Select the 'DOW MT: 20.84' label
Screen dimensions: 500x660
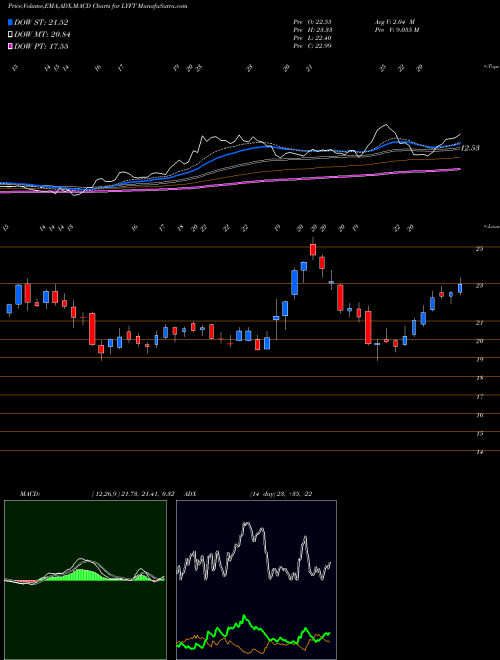(x=42, y=35)
